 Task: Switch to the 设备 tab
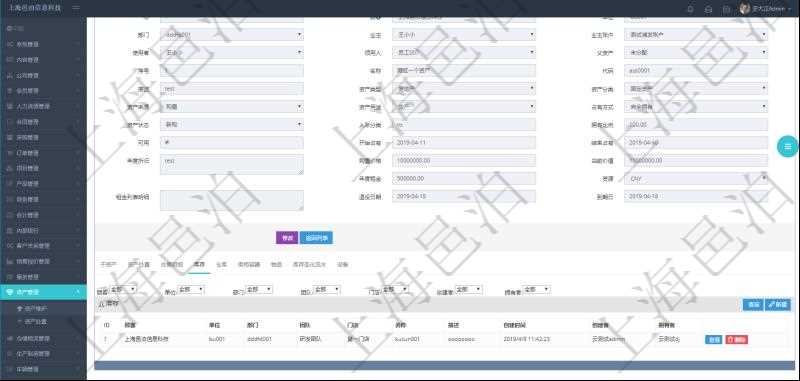(x=342, y=265)
